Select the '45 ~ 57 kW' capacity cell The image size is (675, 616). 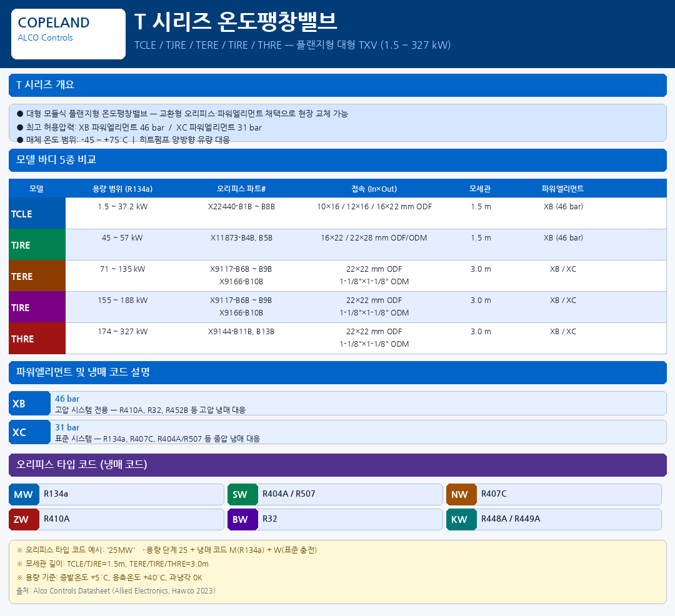[x=122, y=238]
